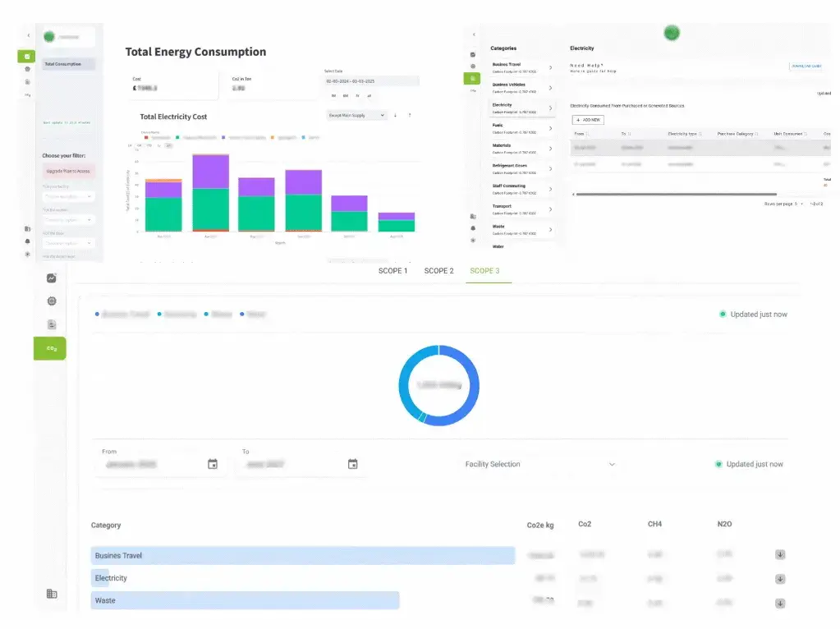Download Busines Travel row data

coord(780,555)
